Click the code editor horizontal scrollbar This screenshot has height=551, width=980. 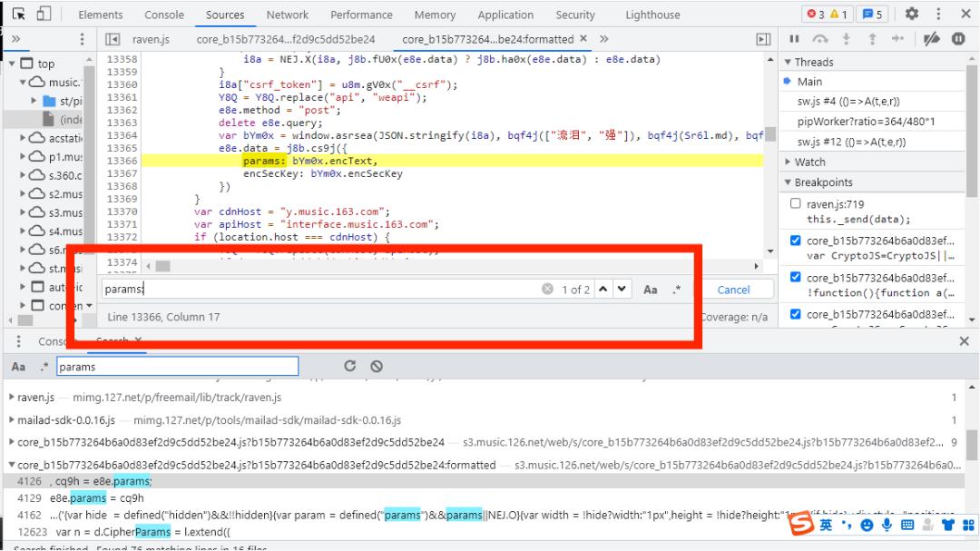pyautogui.click(x=163, y=266)
